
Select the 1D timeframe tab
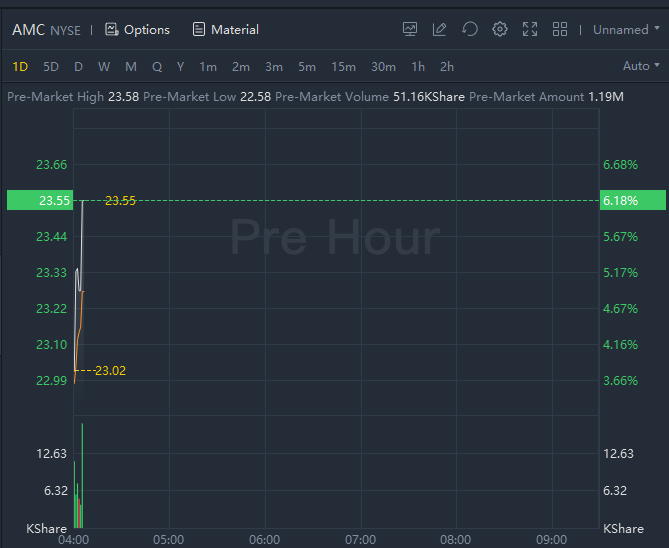coord(20,67)
